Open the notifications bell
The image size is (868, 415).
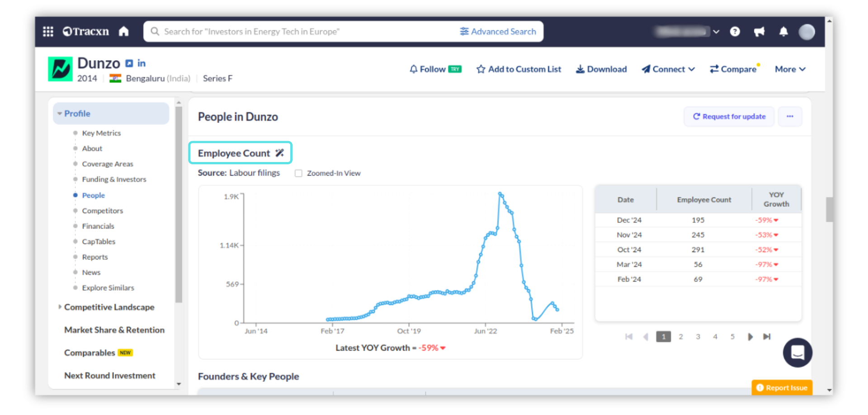783,31
